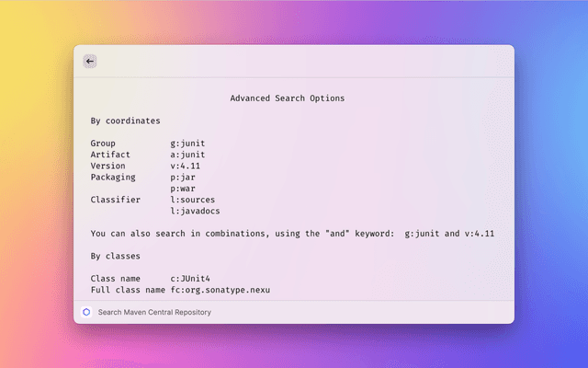Click the By classes section title
This screenshot has height=368, width=588.
[x=117, y=256]
